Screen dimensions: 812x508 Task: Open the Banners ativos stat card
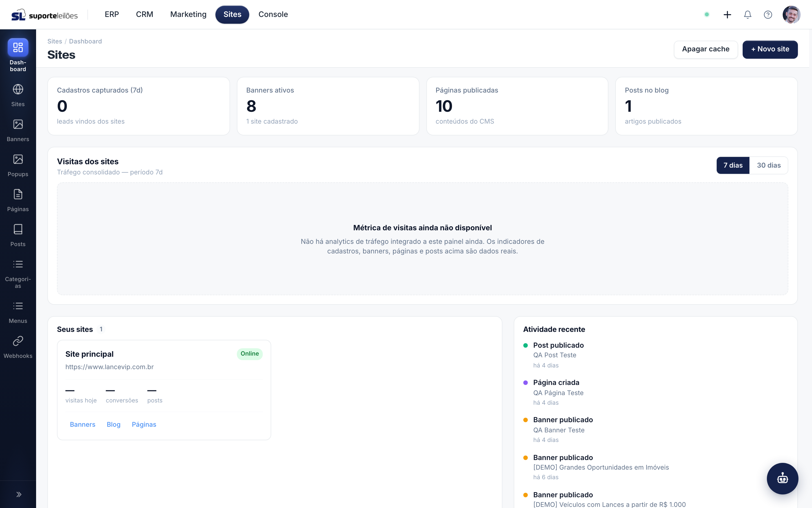[x=328, y=106]
